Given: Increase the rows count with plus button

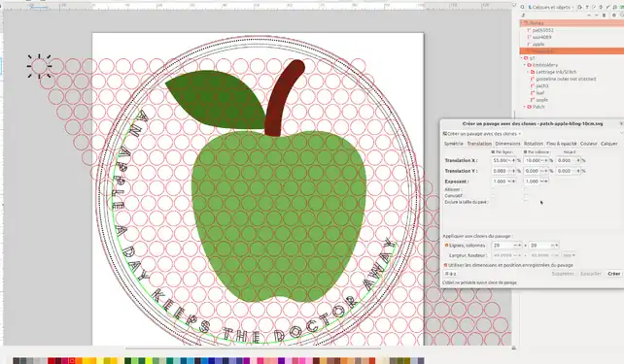Looking at the screenshot, I should [x=519, y=246].
